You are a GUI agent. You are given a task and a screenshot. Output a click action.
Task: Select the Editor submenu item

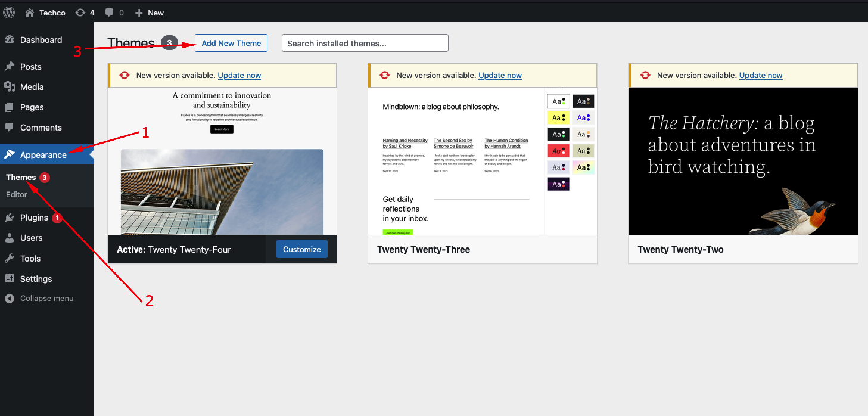click(x=17, y=194)
